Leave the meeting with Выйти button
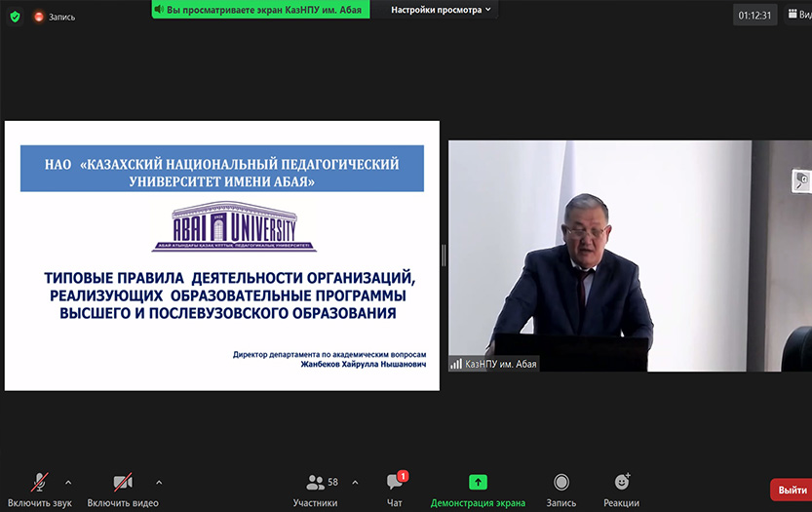 [792, 490]
